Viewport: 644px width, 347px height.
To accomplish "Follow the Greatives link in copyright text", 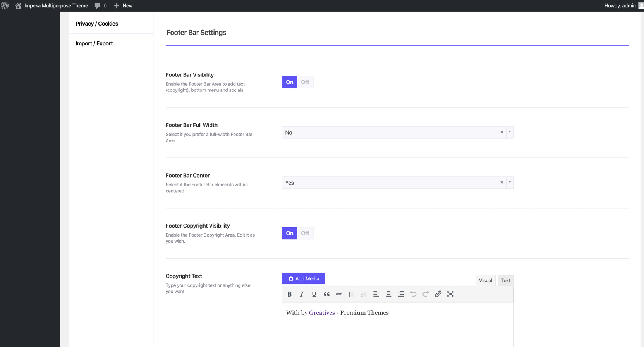I will click(x=322, y=313).
